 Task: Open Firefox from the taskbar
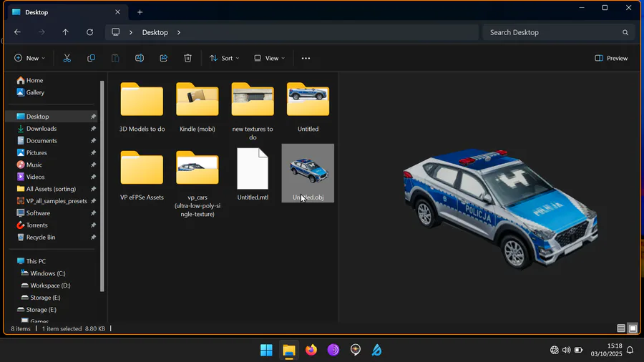click(311, 350)
